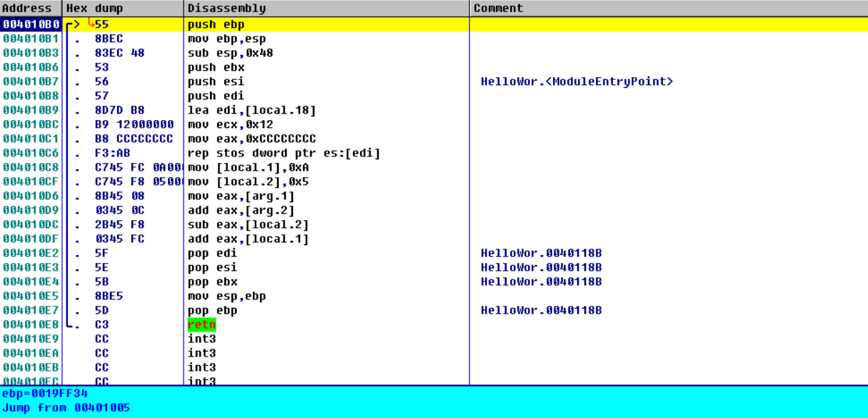Click the red jump arrow marker at 004010B0
Screen dimensions: 868x418
[91, 23]
